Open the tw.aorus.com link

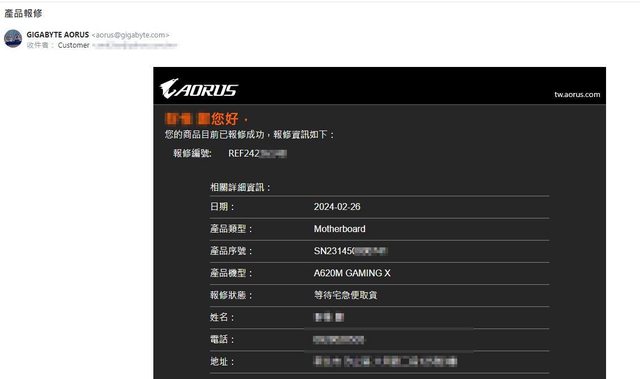577,95
